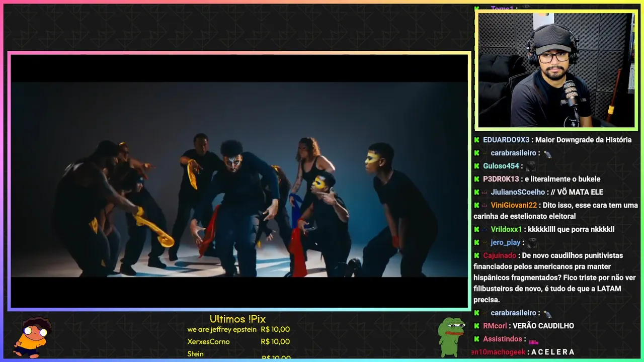Click the pink emote in Assistindos' message
644x362 pixels.
pos(534,341)
